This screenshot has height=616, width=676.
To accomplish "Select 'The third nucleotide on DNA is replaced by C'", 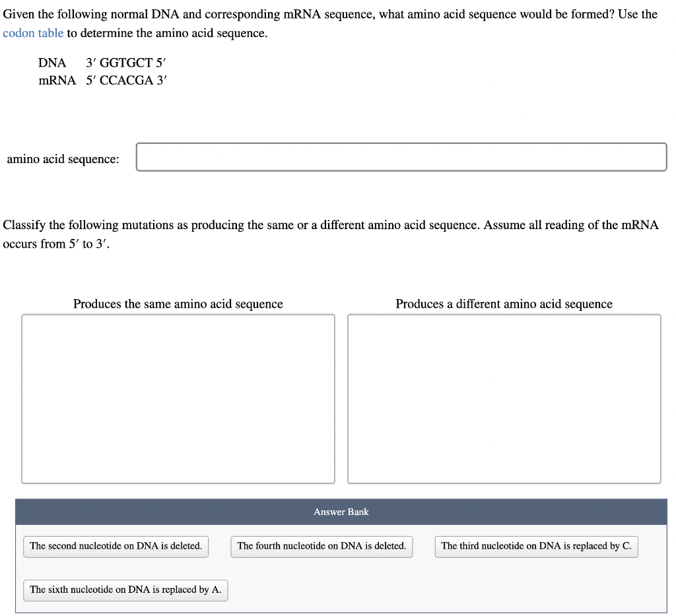I will (536, 546).
